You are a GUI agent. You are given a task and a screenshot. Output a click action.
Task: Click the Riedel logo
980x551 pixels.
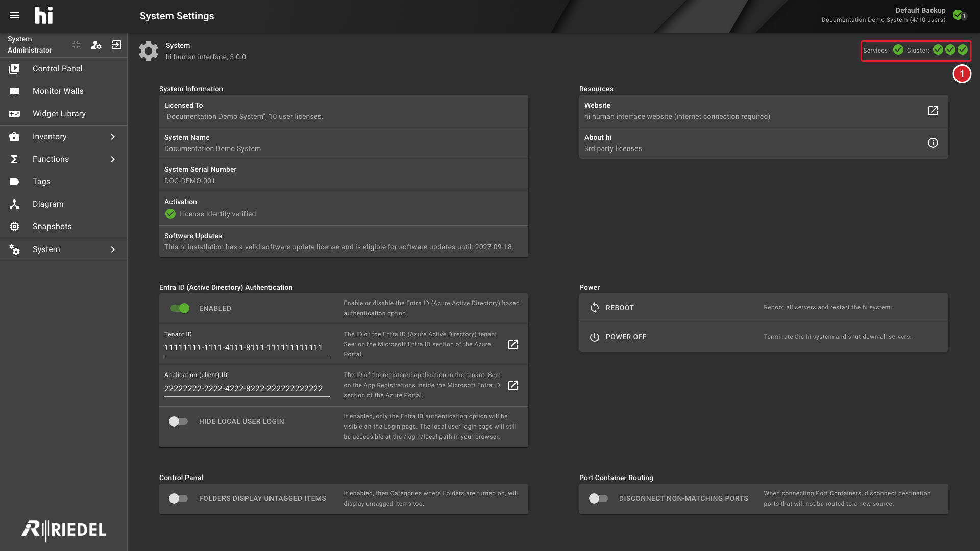pos(64,530)
